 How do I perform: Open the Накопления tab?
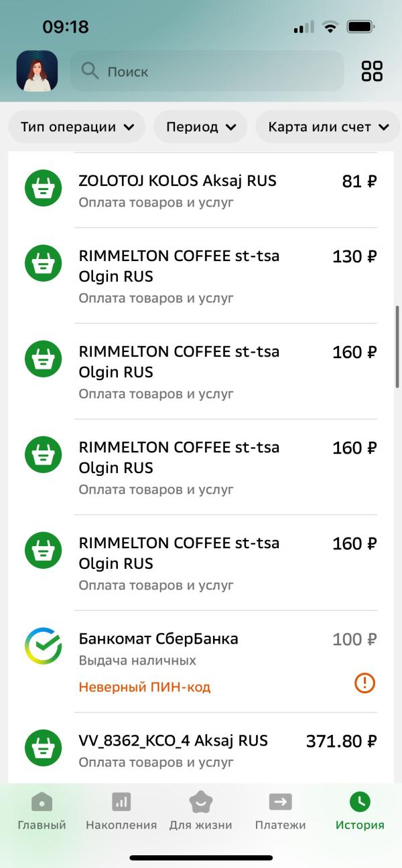pyautogui.click(x=121, y=811)
